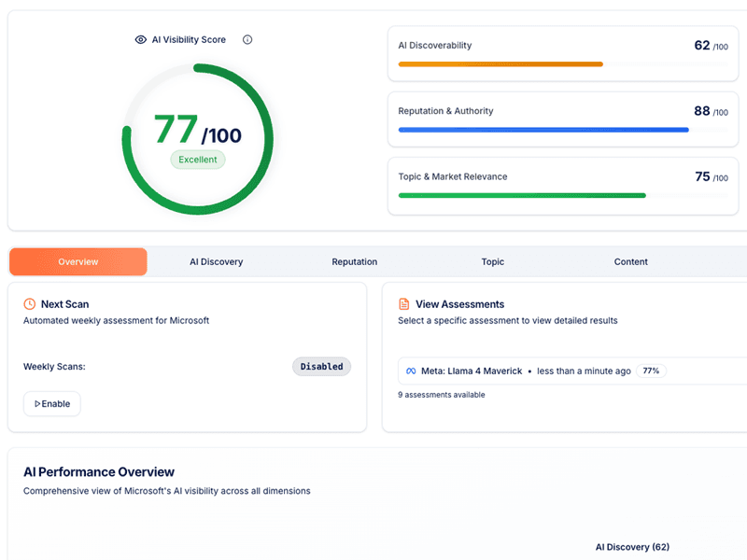This screenshot has width=747, height=560.
Task: Click the circular score gauge showing 77
Action: tap(198, 136)
